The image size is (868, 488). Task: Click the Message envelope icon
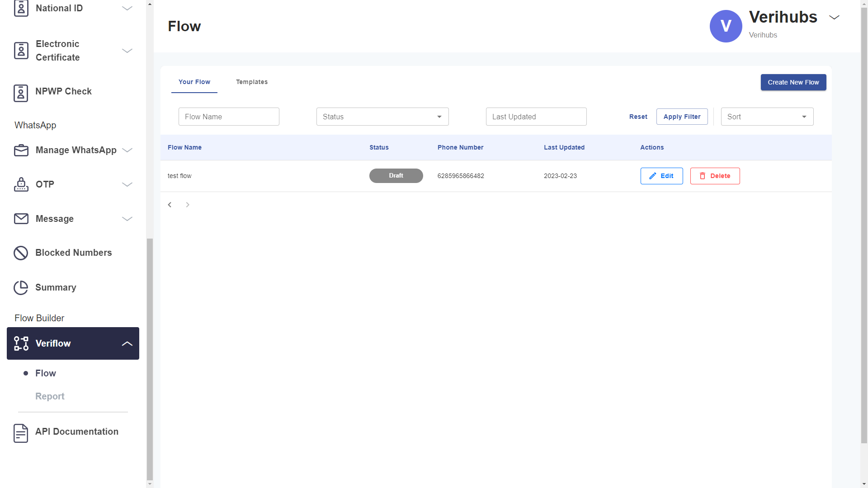pos(21,219)
